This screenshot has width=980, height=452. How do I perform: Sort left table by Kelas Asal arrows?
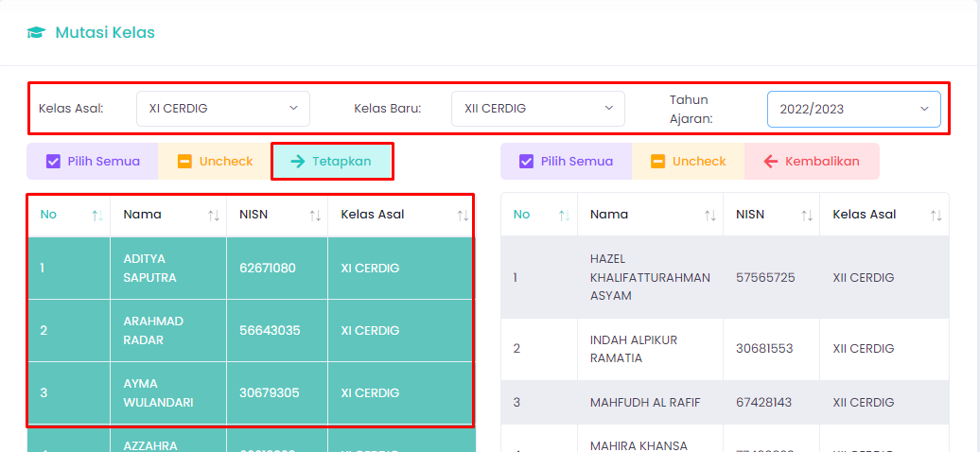463,216
